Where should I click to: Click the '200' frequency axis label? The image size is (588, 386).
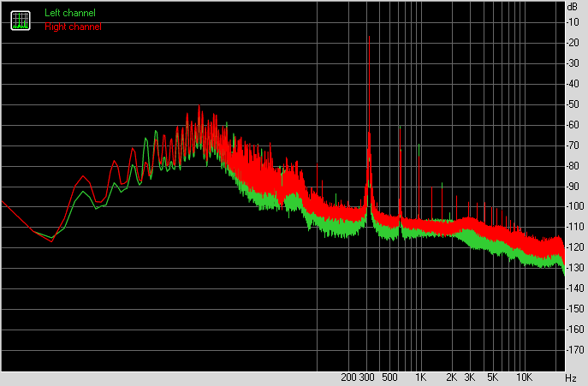[x=348, y=377]
